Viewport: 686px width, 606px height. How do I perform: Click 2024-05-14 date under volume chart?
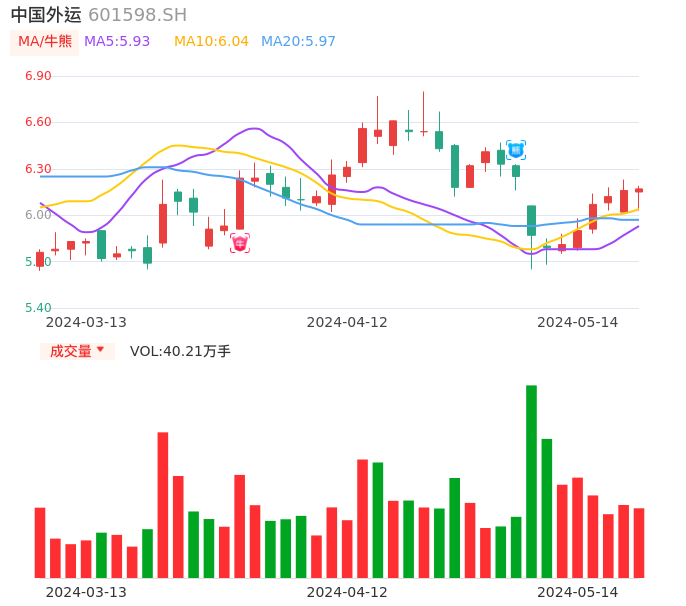pyautogui.click(x=578, y=592)
